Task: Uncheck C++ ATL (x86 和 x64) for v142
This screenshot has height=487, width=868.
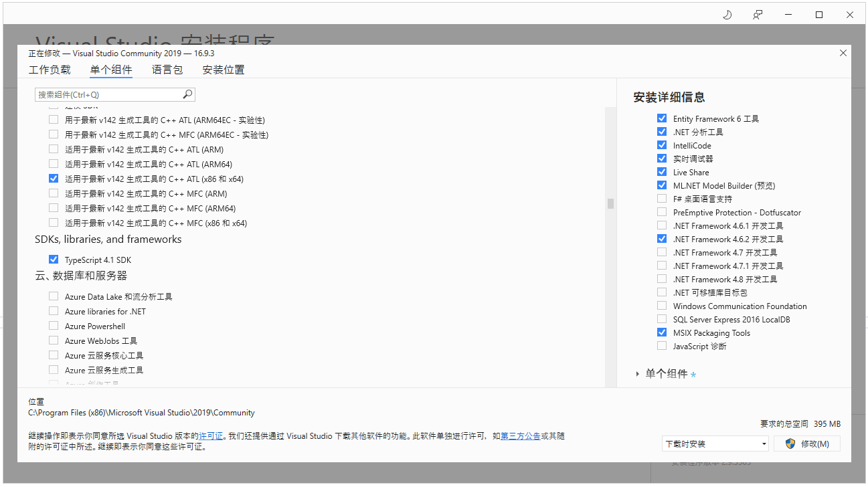Action: [54, 179]
